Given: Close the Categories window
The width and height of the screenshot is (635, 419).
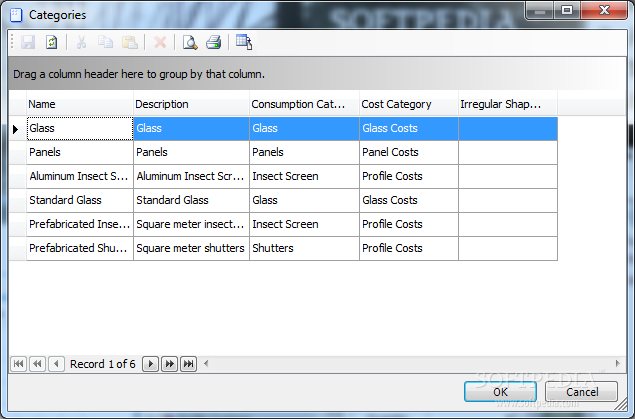Looking at the screenshot, I should (x=604, y=10).
